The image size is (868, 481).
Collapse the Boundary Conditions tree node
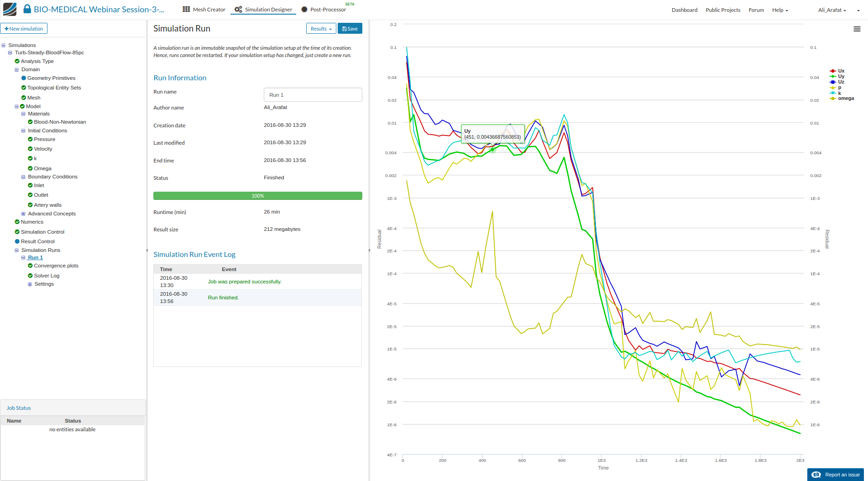pyautogui.click(x=23, y=177)
